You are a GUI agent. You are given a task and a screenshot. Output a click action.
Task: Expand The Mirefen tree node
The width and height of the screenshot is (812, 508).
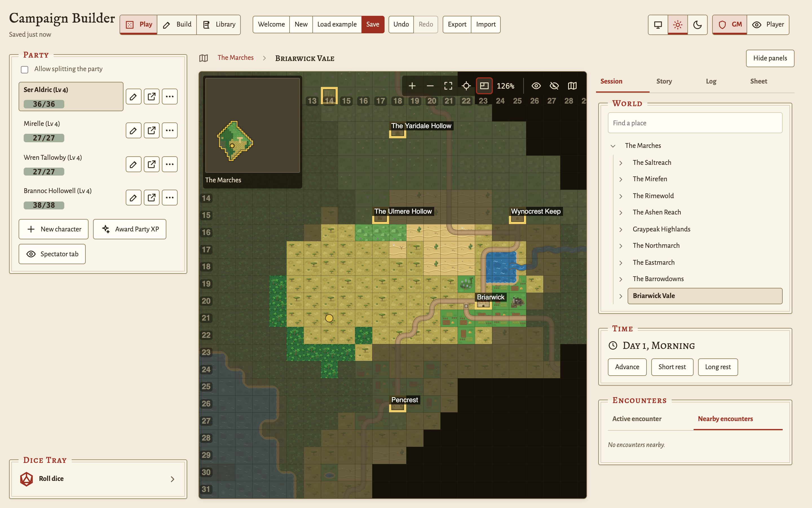click(621, 179)
